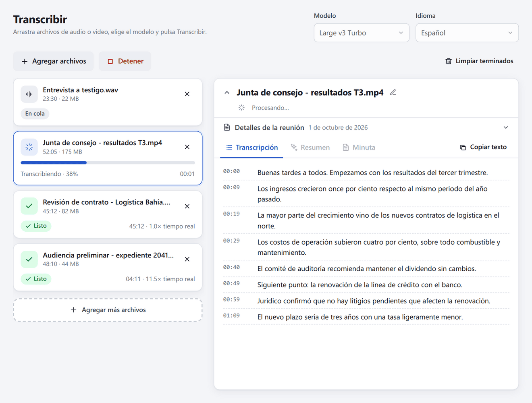Click the 04:11 · 11.5× tiempo real text
The height and width of the screenshot is (403, 532).
tap(160, 279)
